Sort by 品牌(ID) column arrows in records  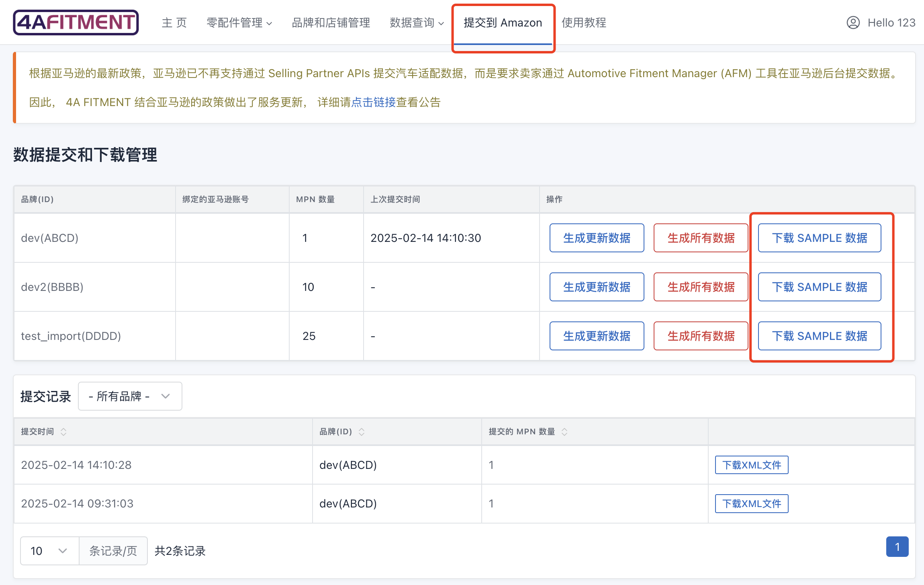pos(362,432)
